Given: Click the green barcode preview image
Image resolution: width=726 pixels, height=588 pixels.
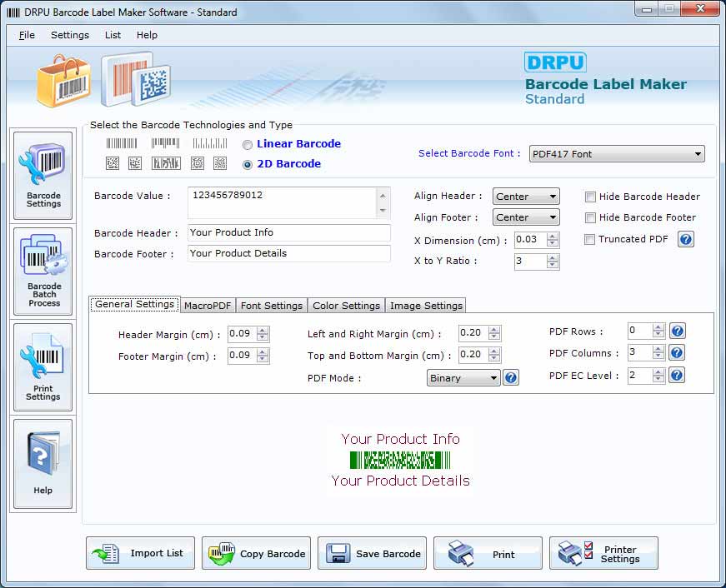Looking at the screenshot, I should click(x=400, y=461).
